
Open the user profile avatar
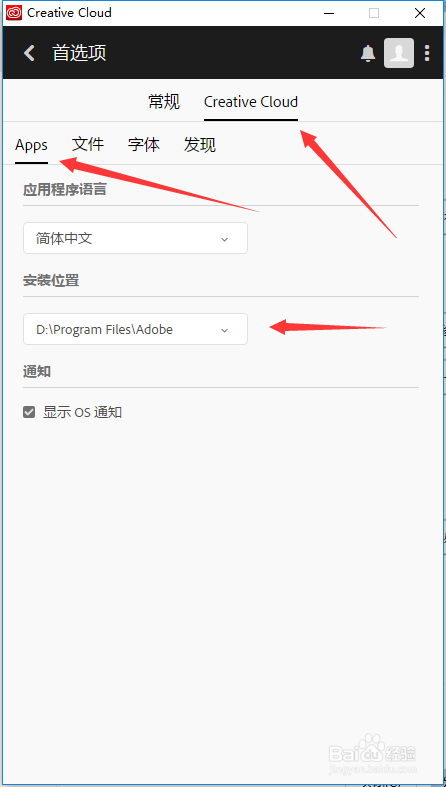(x=399, y=53)
